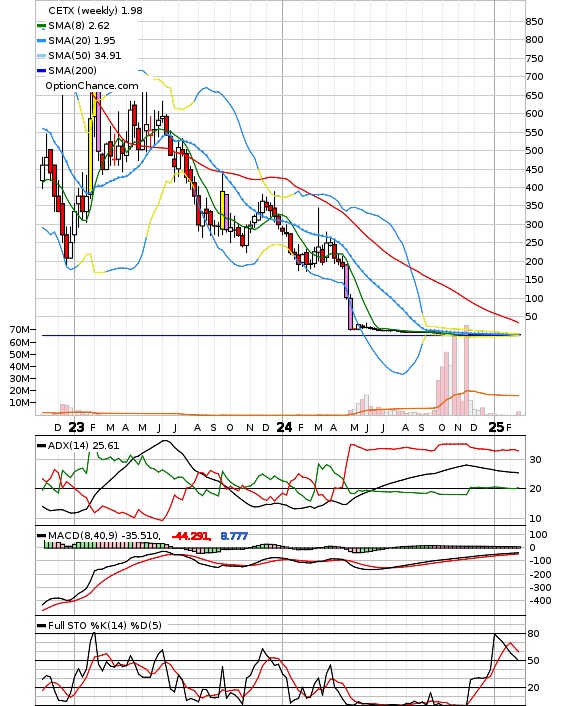The width and height of the screenshot is (566, 706).
Task: Click the blue SMA(20) legend color swatch
Action: (41, 41)
